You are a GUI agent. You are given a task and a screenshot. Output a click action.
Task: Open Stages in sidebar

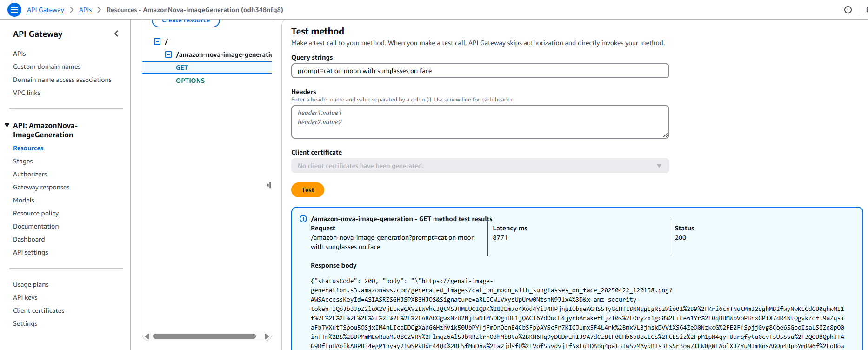tap(23, 161)
